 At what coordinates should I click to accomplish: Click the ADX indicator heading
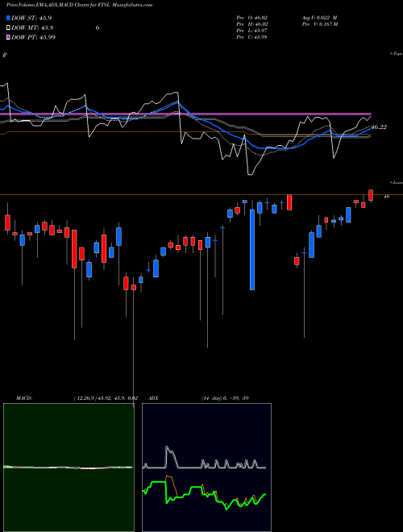(153, 398)
